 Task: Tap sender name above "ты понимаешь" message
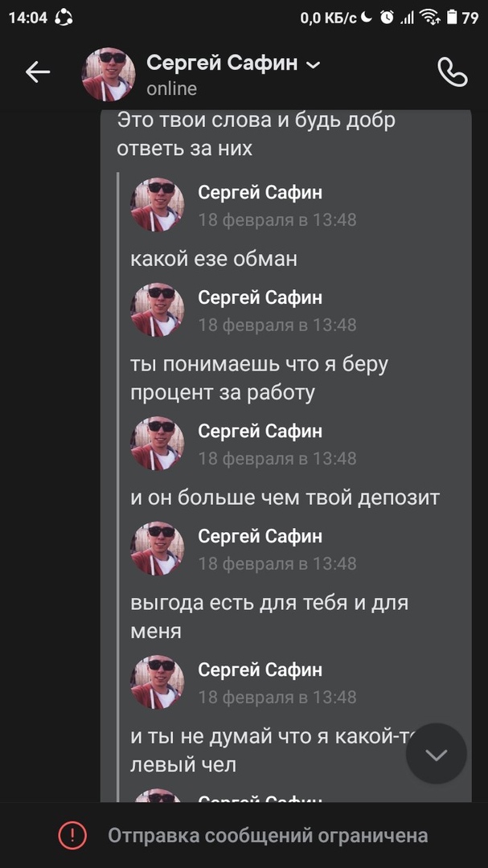260,297
